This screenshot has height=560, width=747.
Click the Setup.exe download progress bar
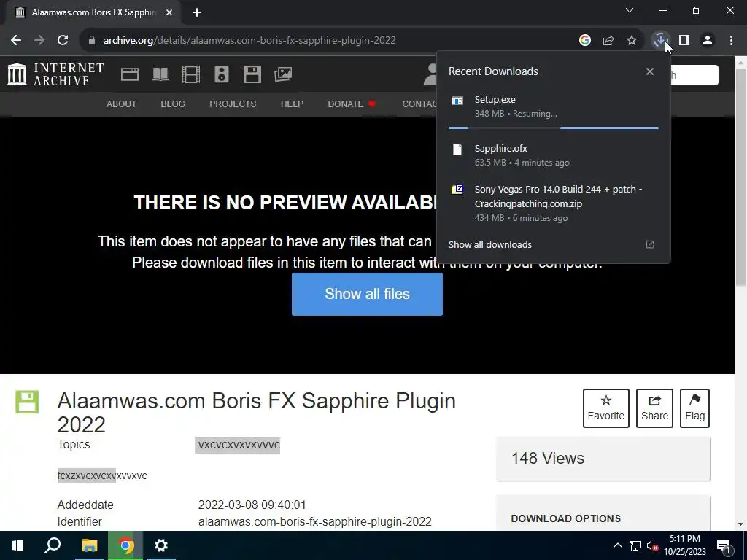[554, 128]
